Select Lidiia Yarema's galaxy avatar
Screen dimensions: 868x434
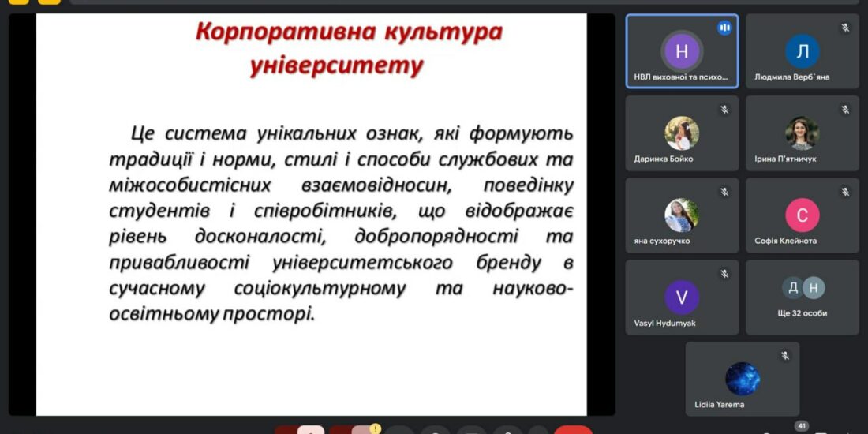[743, 379]
